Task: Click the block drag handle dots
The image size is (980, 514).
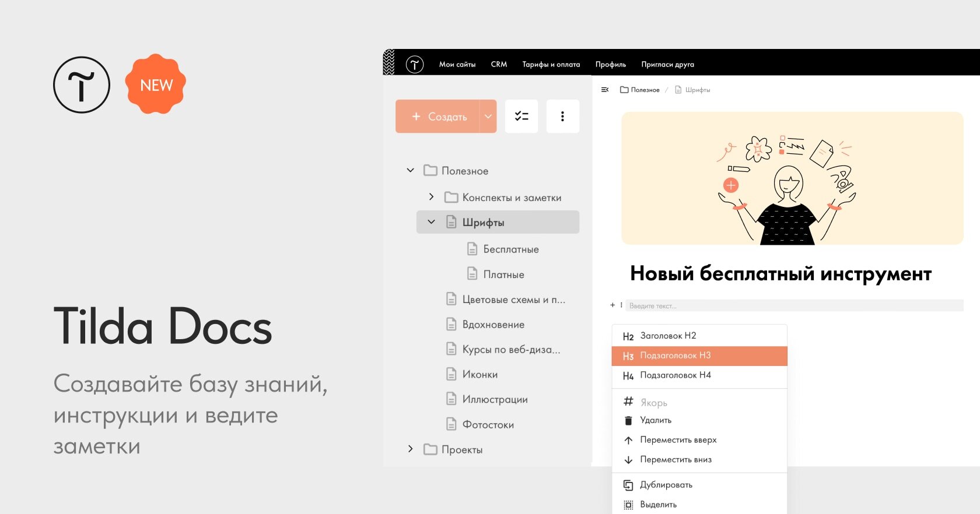Action: click(x=621, y=305)
